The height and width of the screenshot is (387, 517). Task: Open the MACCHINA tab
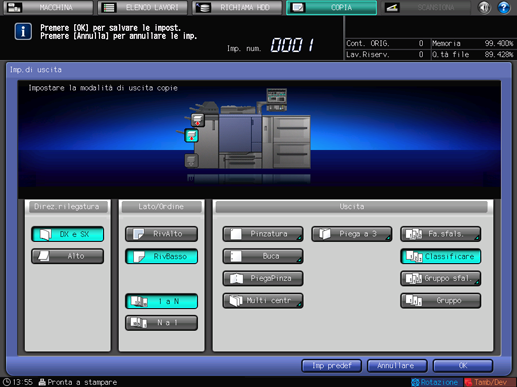point(48,7)
